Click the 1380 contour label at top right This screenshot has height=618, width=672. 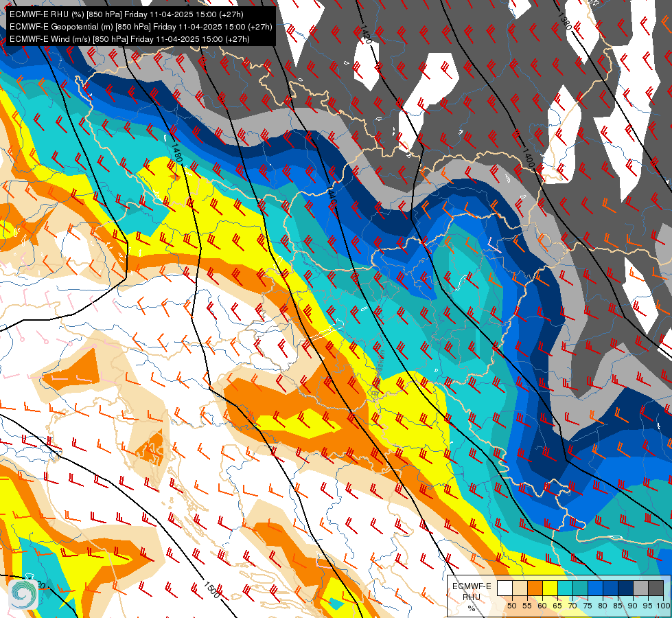tap(566, 21)
